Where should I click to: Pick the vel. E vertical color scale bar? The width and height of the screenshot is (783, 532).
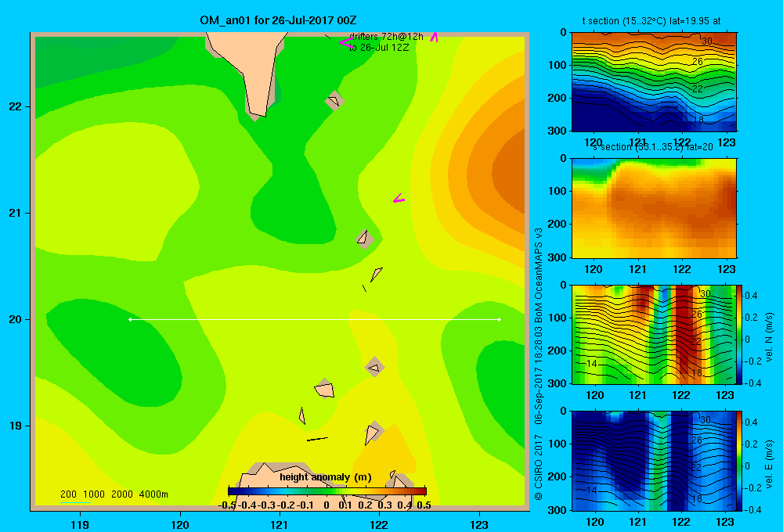coord(739,461)
